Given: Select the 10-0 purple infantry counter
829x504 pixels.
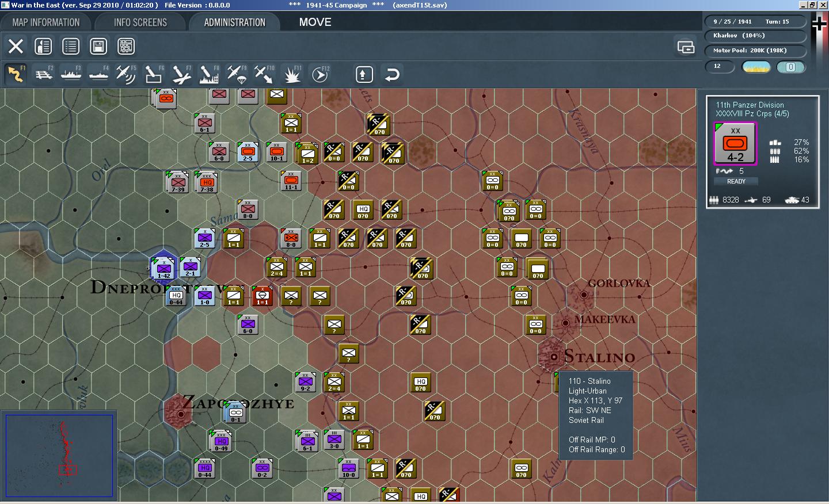Looking at the screenshot, I should coord(348,469).
